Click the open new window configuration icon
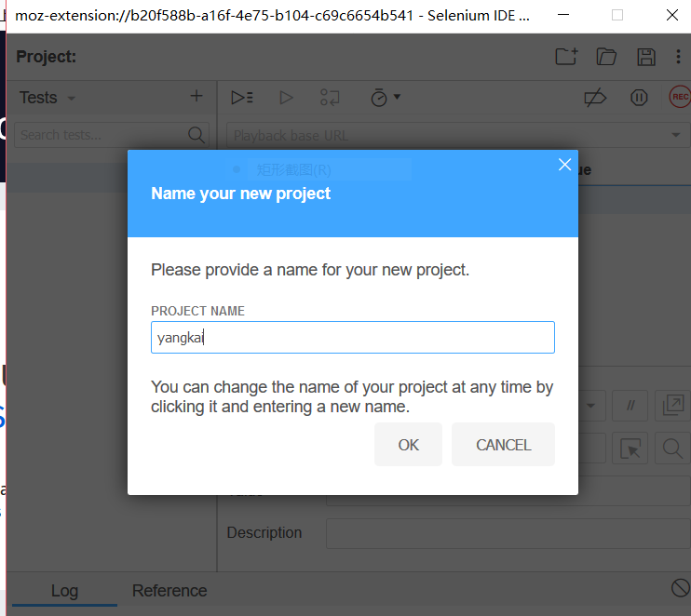The image size is (691, 616). click(x=673, y=406)
